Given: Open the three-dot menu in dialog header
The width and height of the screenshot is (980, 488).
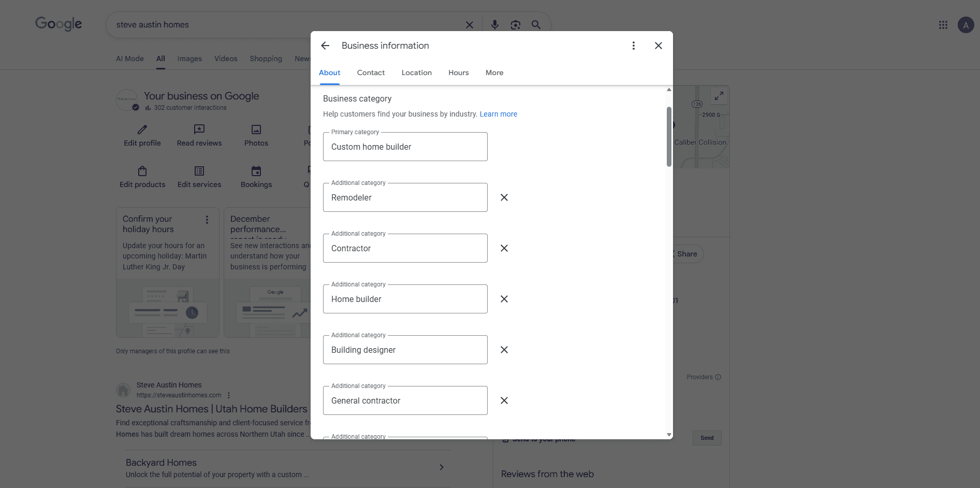Looking at the screenshot, I should pos(633,46).
